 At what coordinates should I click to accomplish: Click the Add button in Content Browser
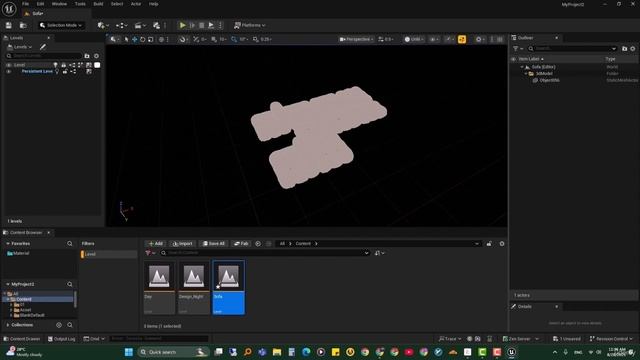pyautogui.click(x=156, y=244)
